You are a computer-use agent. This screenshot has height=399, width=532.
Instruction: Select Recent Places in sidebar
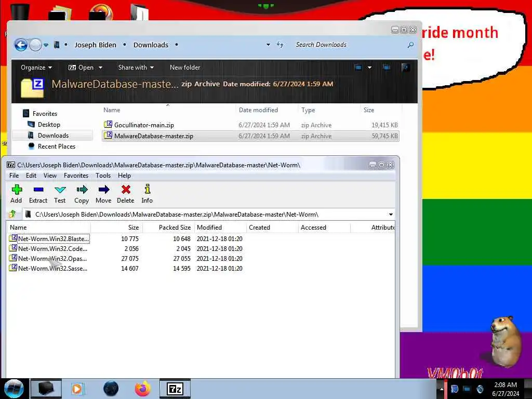56,146
